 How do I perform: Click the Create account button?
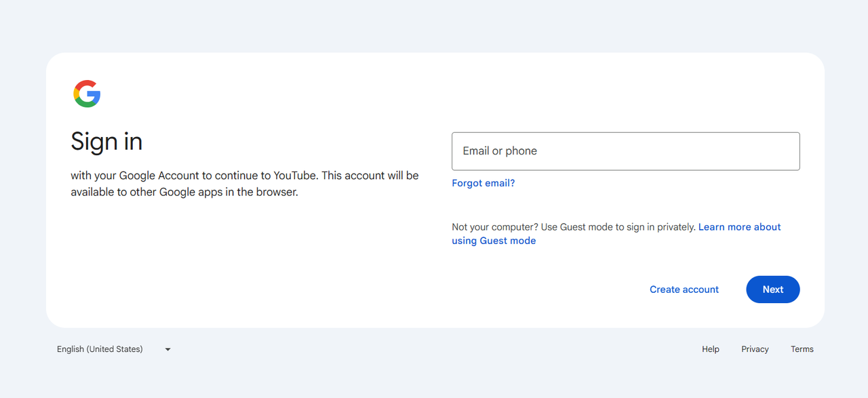coord(684,290)
